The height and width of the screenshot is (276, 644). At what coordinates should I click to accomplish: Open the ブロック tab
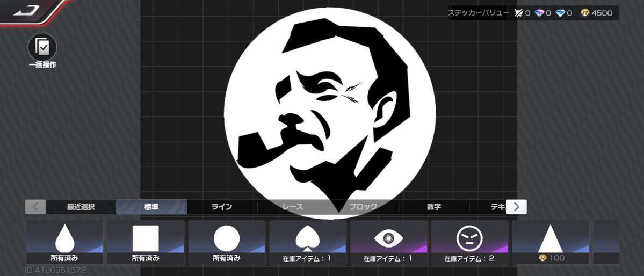(x=364, y=207)
